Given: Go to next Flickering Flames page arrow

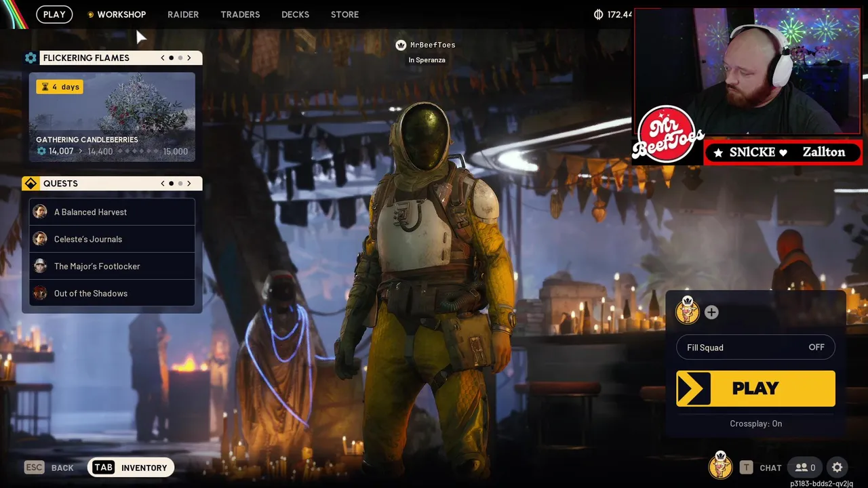Looking at the screenshot, I should click(x=189, y=58).
